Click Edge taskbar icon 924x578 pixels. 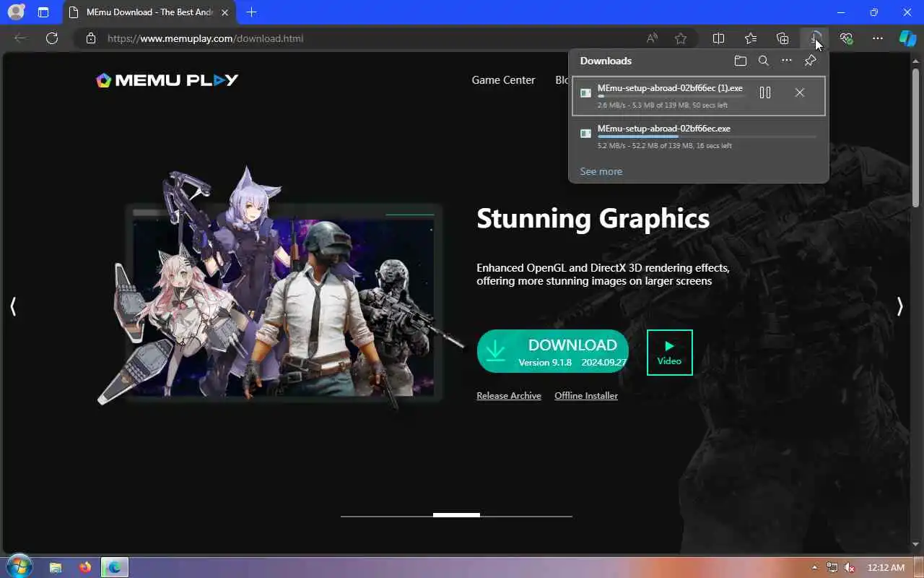(x=114, y=567)
